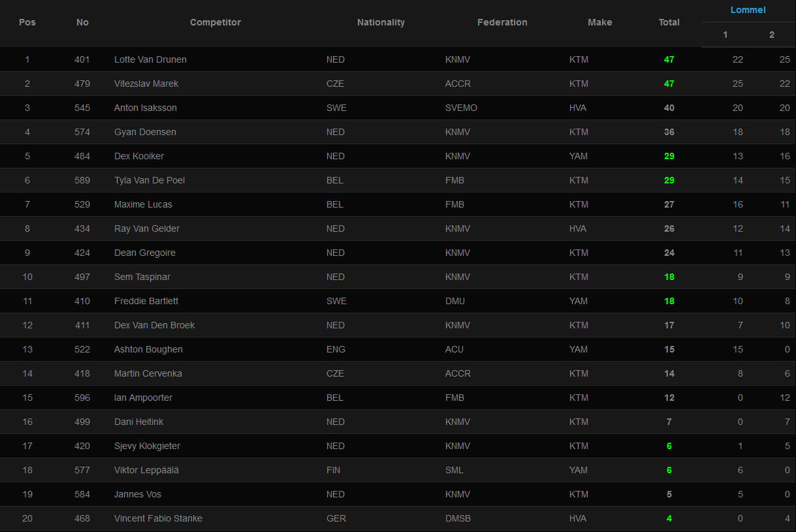This screenshot has height=532, width=796.
Task: Click the No column header
Action: click(x=82, y=22)
